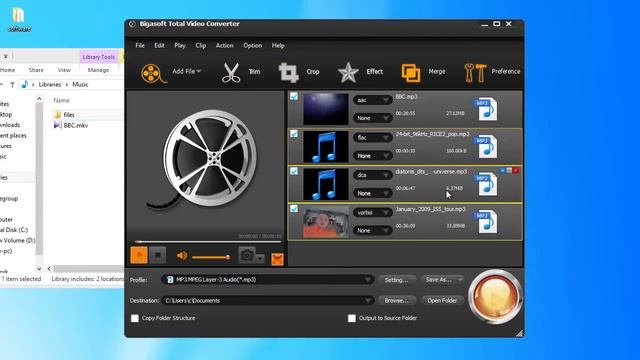Open the vorbis audio track dropdown
Screen dimensions: 640x360
(x=372, y=212)
